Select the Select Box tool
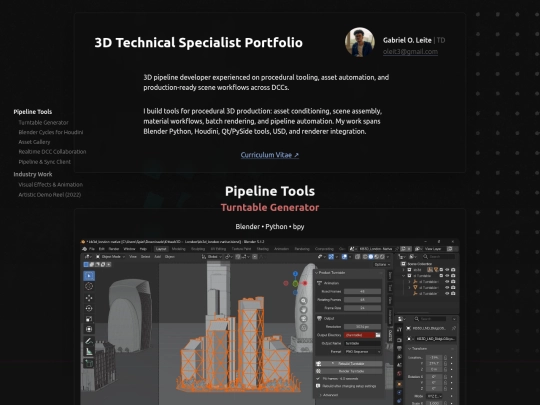 coord(89,276)
